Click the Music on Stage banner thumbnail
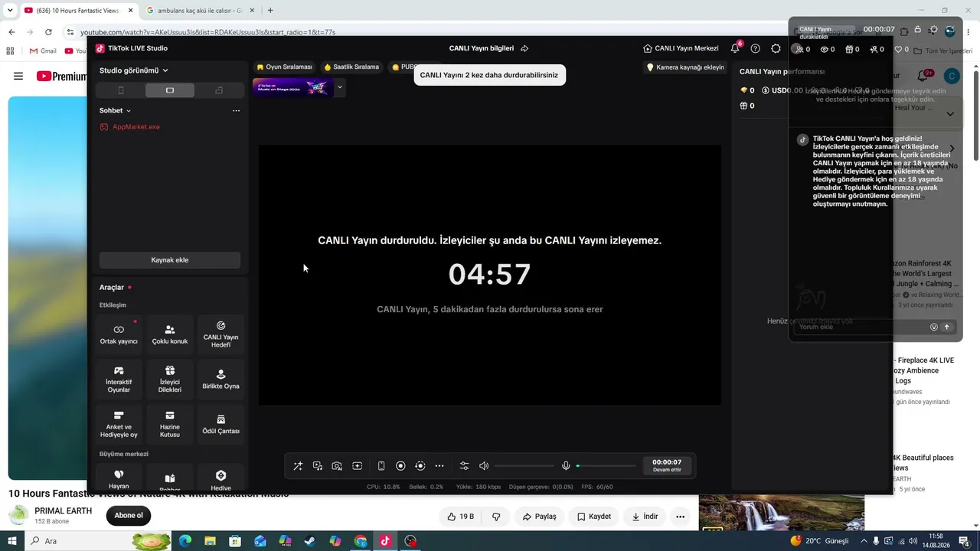The width and height of the screenshot is (980, 551). tap(293, 87)
